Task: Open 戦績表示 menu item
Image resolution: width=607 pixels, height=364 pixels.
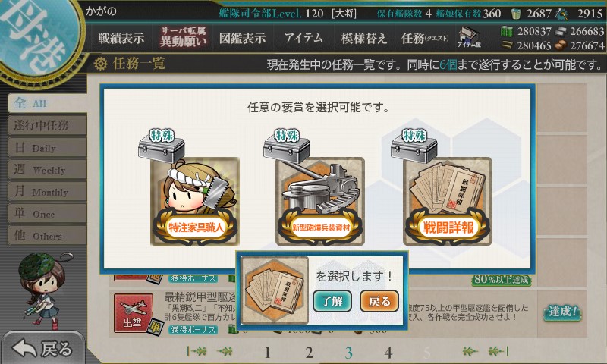Action: click(121, 38)
